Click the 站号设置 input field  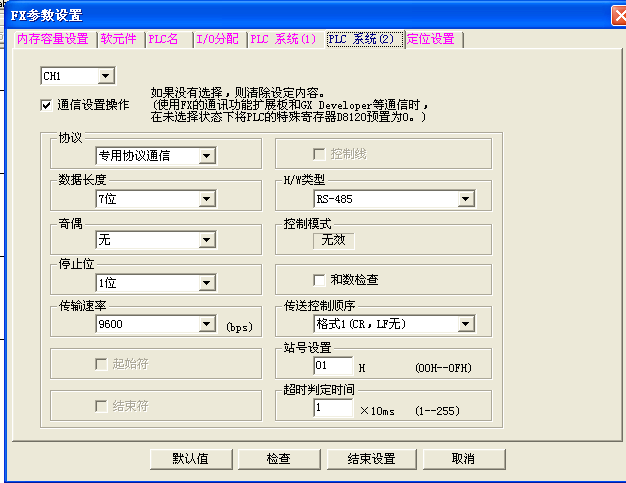click(332, 367)
